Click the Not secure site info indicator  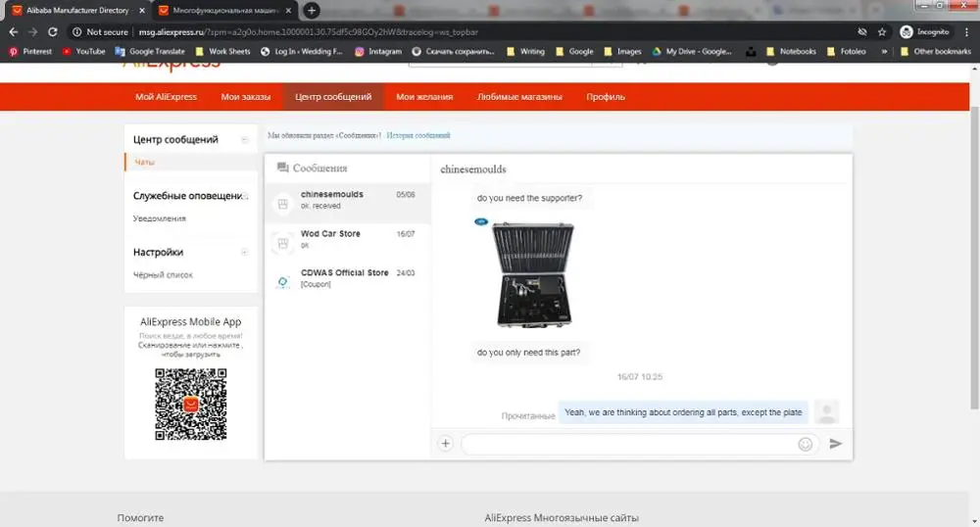click(x=100, y=32)
